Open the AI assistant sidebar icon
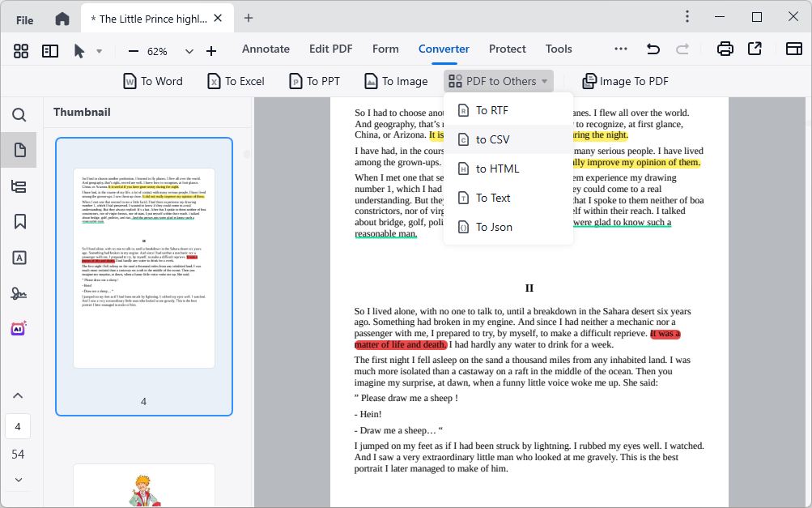This screenshot has height=508, width=812. pos(19,329)
